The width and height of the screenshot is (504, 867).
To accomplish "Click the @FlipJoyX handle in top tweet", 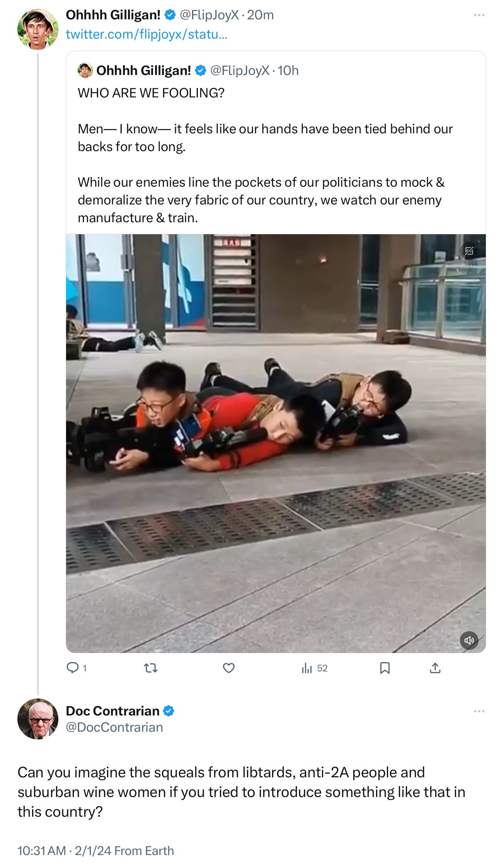I will 209,15.
